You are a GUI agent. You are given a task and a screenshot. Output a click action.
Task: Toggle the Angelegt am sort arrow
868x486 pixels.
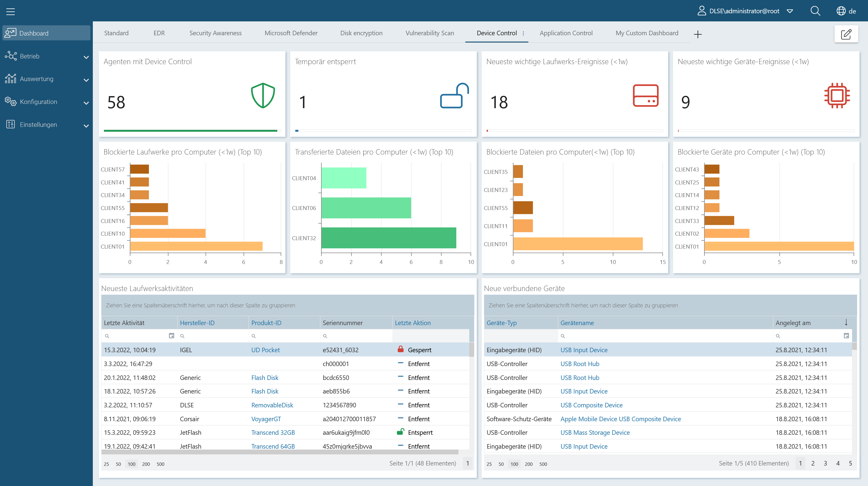coord(846,322)
